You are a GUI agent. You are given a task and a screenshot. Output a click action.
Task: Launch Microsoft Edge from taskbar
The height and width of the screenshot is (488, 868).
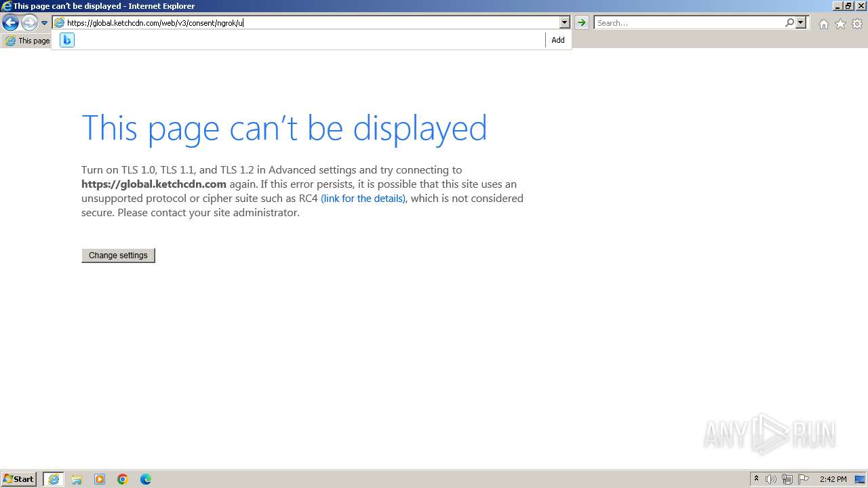tap(146, 479)
